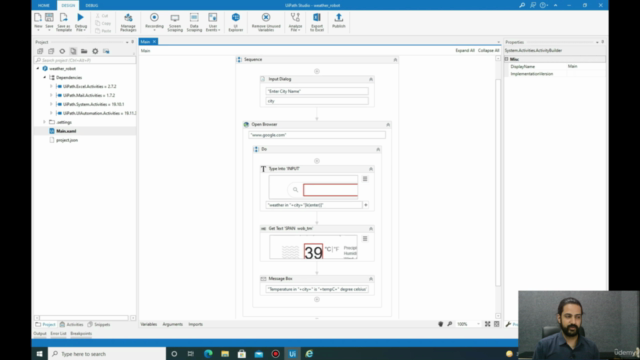This screenshot has width=640, height=360.
Task: Open the Output panel
Action: pyautogui.click(x=40, y=333)
